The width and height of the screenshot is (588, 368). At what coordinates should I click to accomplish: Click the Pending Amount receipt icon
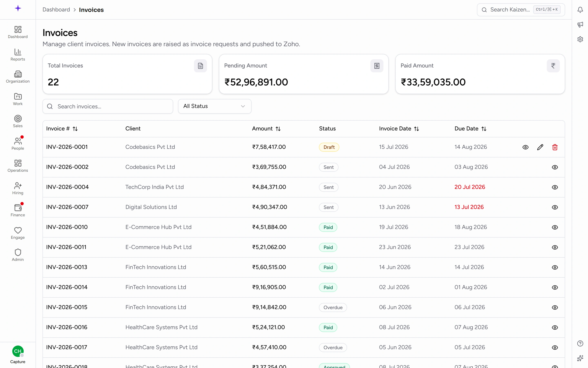377,66
